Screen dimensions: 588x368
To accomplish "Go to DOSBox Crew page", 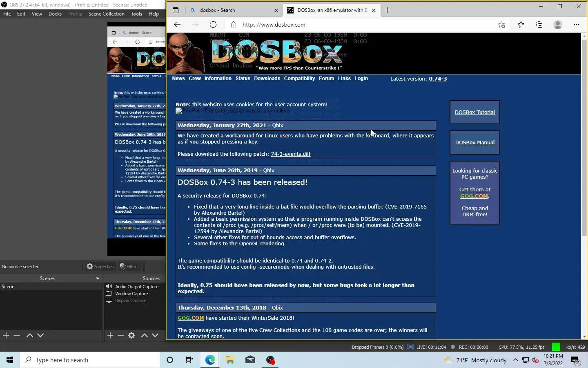I will [x=195, y=79].
